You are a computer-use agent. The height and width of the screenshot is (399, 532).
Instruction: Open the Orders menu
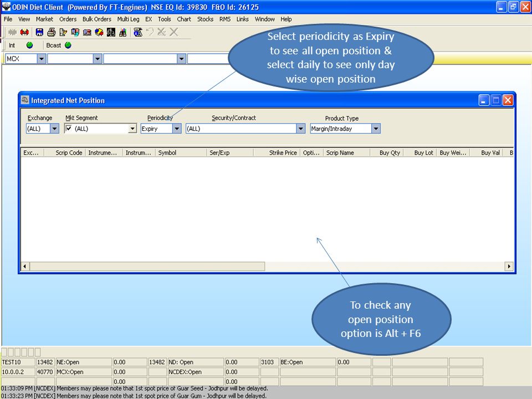(68, 19)
